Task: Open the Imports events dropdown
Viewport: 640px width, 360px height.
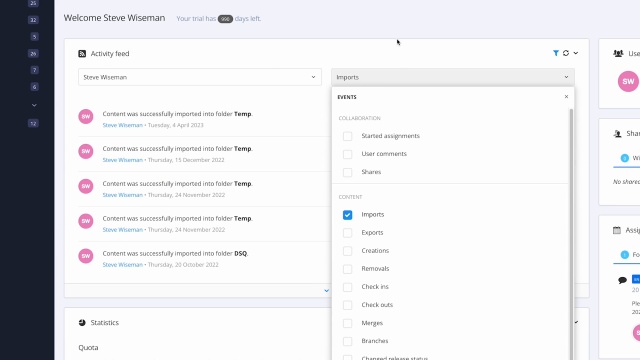Action: point(453,77)
